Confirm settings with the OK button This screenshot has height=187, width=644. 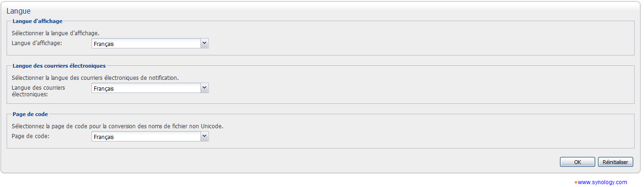pyautogui.click(x=577, y=162)
